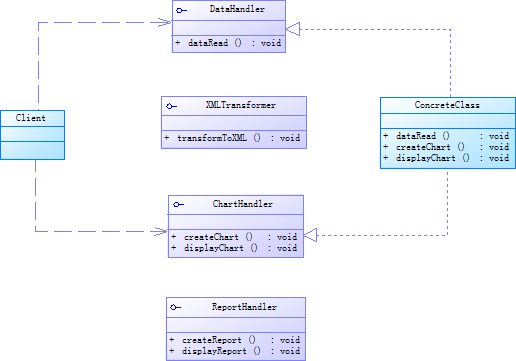Select the ConcreteClass class name

point(447,105)
